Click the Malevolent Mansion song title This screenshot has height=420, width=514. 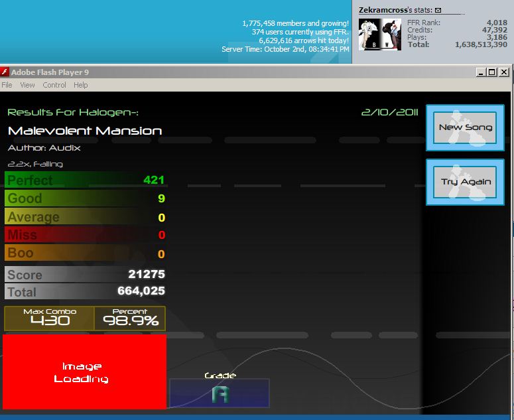pos(85,131)
